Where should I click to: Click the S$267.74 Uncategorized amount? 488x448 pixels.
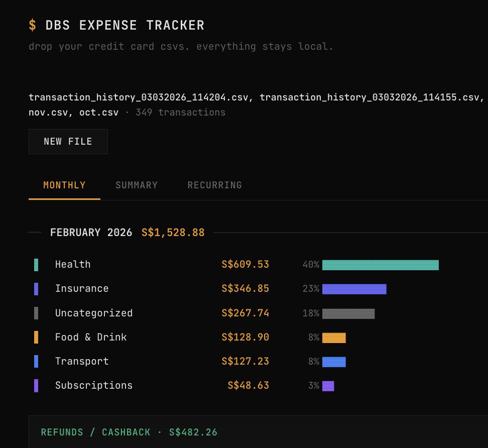pos(245,313)
